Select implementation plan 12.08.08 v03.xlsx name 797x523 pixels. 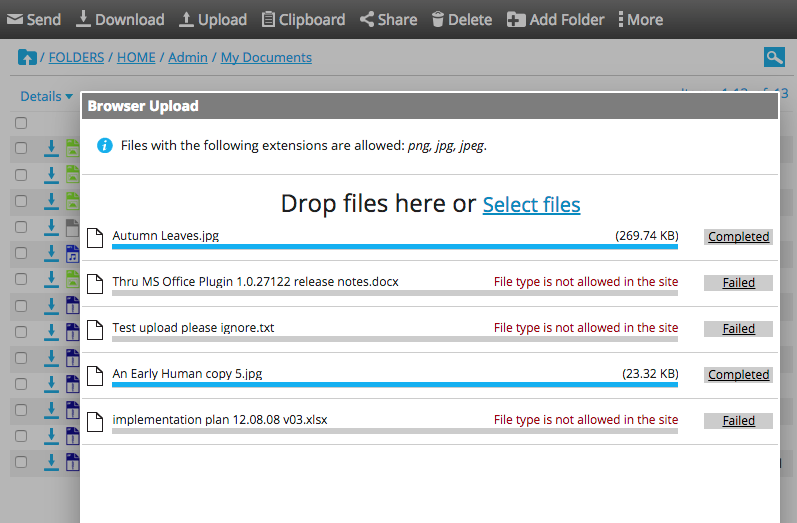coord(220,420)
